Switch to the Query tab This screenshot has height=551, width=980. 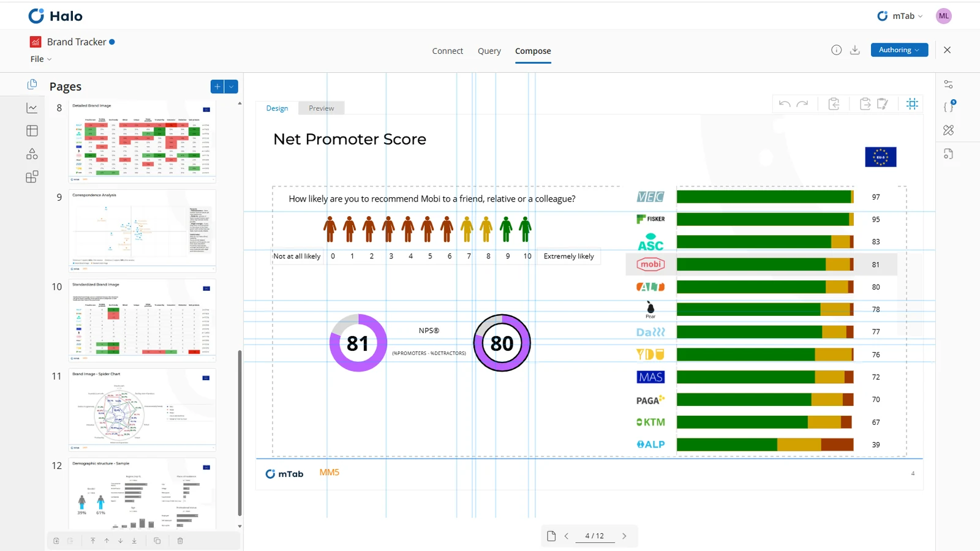[489, 51]
